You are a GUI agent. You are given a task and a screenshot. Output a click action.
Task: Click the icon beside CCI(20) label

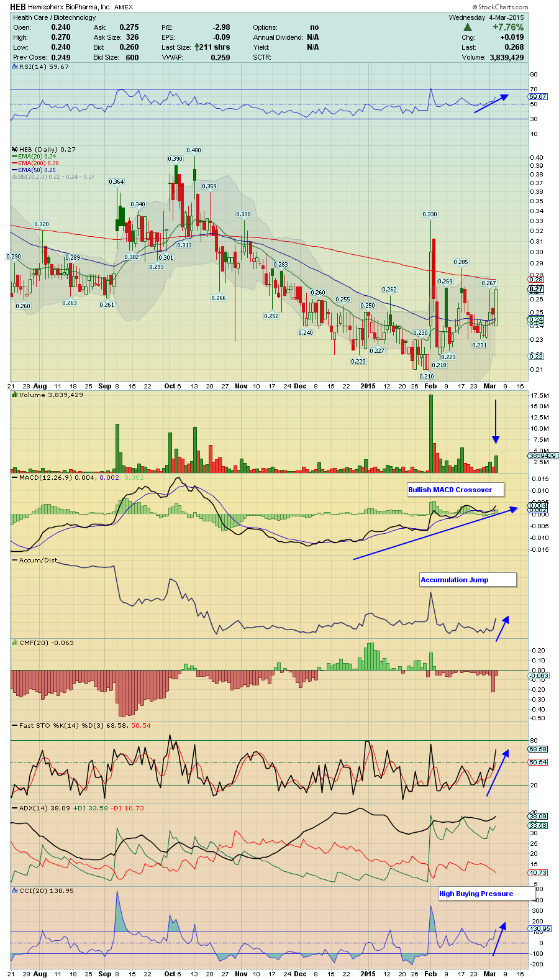pos(16,891)
